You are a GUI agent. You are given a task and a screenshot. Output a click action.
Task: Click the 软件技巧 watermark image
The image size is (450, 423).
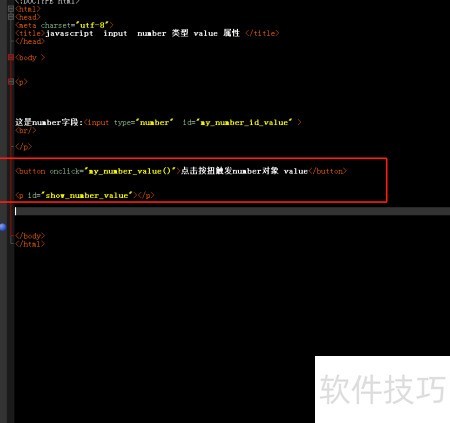click(x=382, y=389)
